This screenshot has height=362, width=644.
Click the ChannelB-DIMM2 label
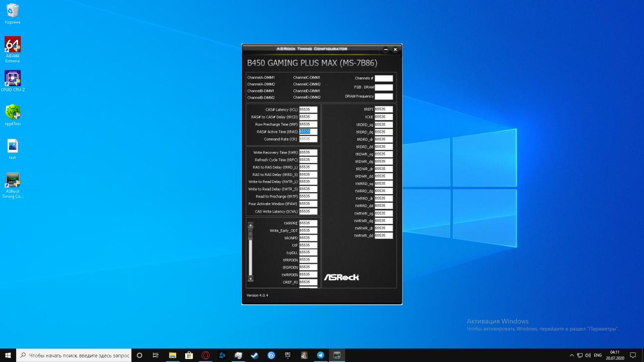click(x=261, y=98)
